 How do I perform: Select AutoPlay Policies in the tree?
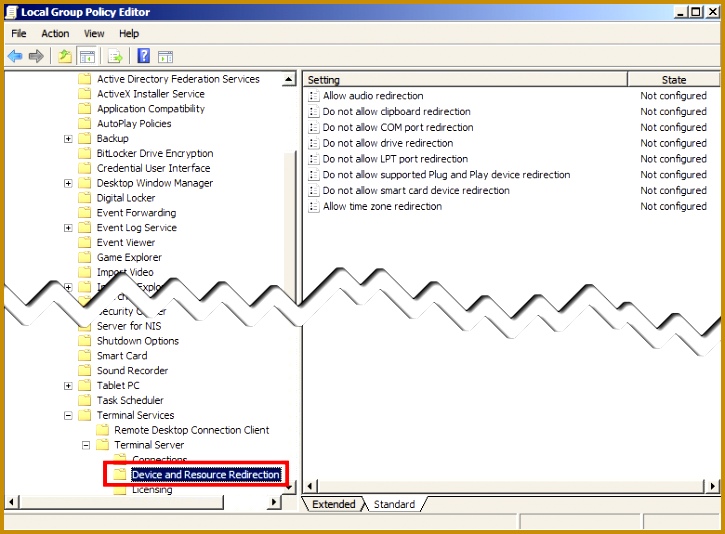[134, 123]
